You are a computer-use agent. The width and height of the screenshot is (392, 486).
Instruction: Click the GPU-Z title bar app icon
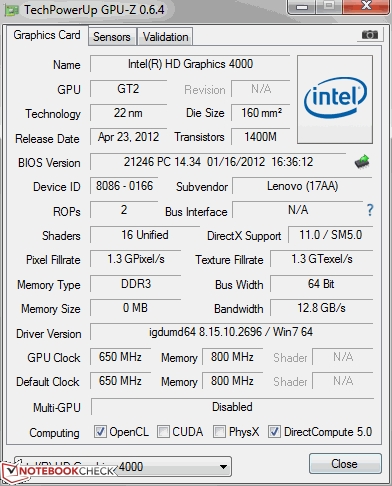point(11,10)
